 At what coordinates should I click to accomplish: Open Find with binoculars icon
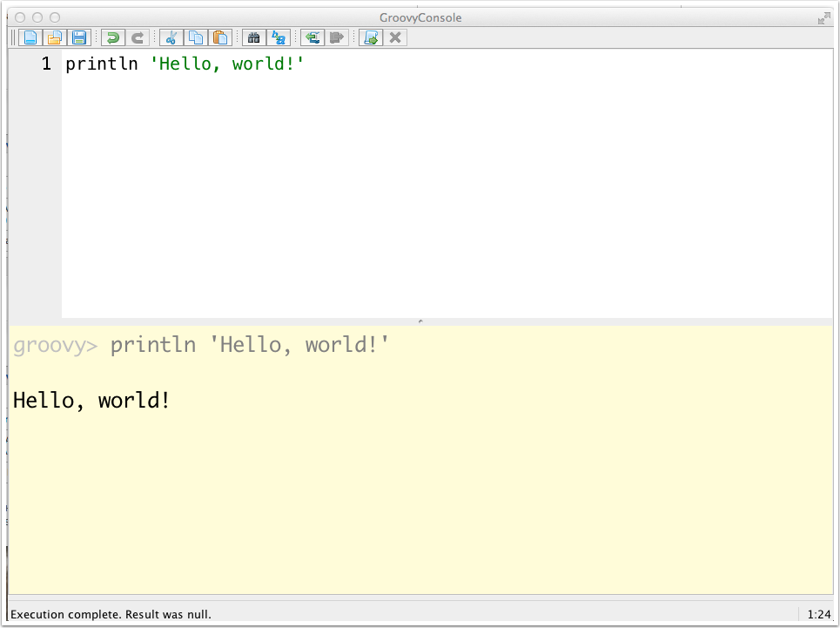click(254, 37)
